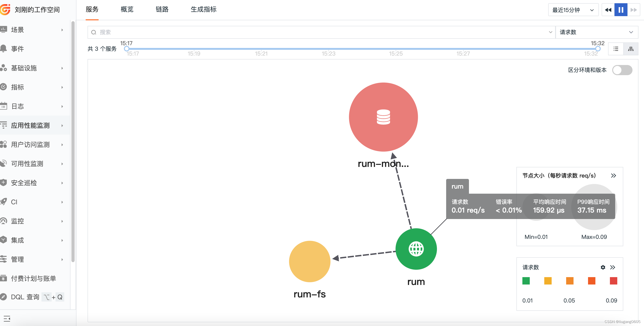This screenshot has height=326, width=644.
Task: Open the 最近15分钟 time range dropdown
Action: pos(573,10)
